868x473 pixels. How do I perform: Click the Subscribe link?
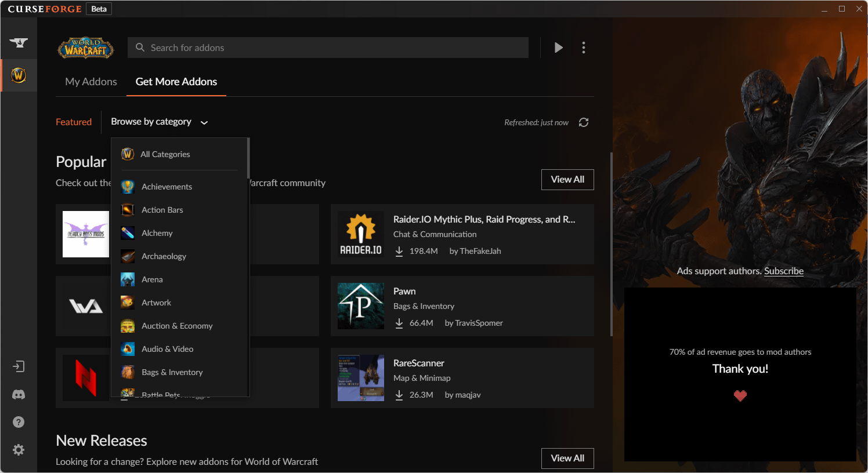(783, 271)
